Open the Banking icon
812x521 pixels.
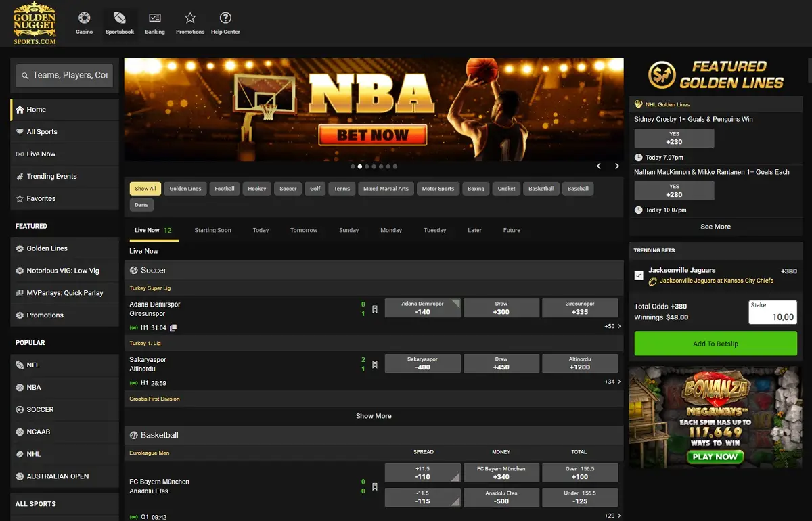pyautogui.click(x=155, y=18)
